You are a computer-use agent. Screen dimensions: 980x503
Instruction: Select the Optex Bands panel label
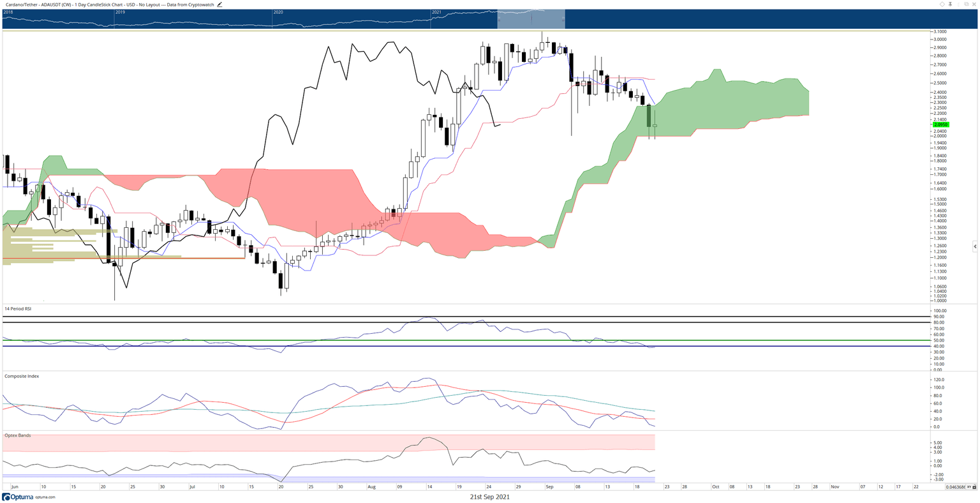point(17,435)
